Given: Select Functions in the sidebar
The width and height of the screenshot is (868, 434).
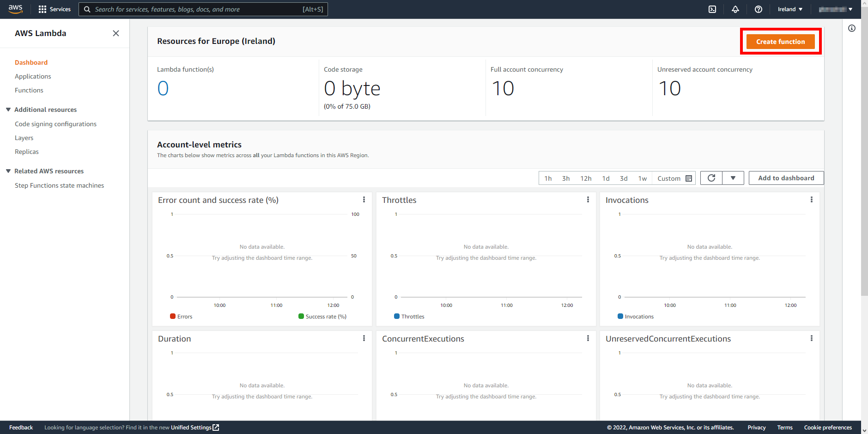Looking at the screenshot, I should coord(29,90).
